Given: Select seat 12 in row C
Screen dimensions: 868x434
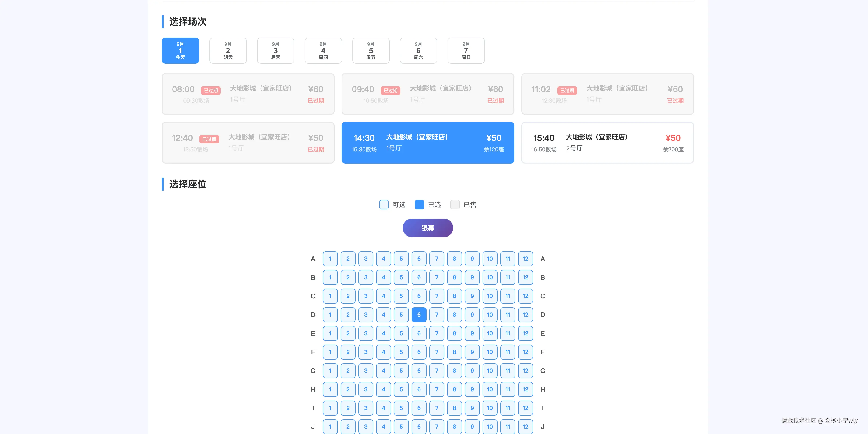Looking at the screenshot, I should click(x=525, y=296).
